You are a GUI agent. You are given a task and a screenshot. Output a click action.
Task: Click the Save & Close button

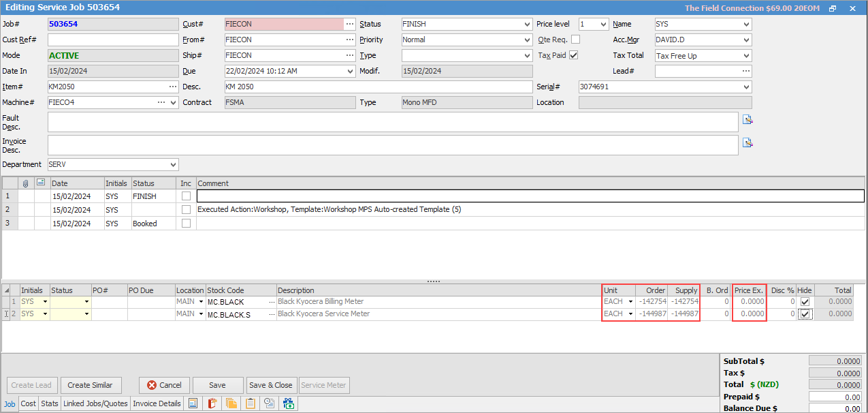pyautogui.click(x=270, y=385)
